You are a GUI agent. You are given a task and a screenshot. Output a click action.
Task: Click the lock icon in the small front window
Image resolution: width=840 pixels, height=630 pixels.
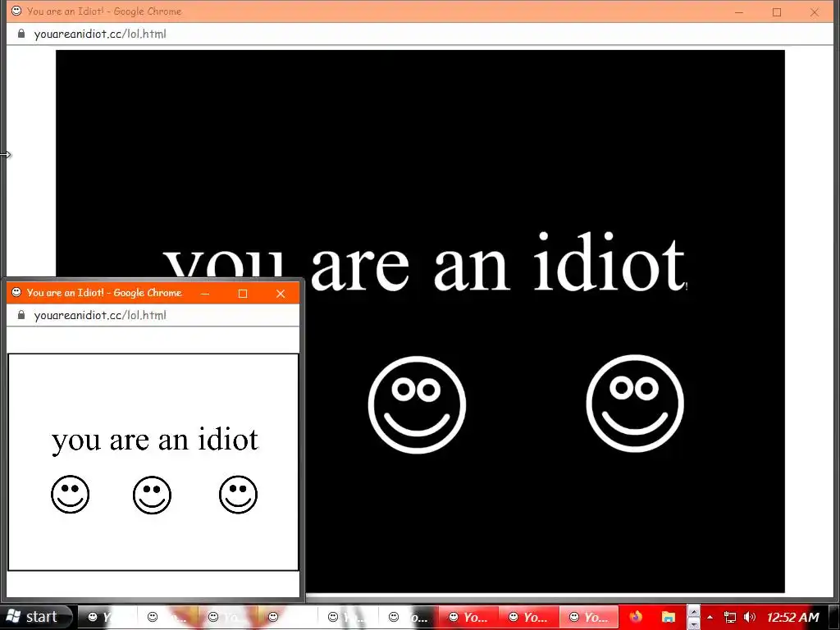pos(21,315)
